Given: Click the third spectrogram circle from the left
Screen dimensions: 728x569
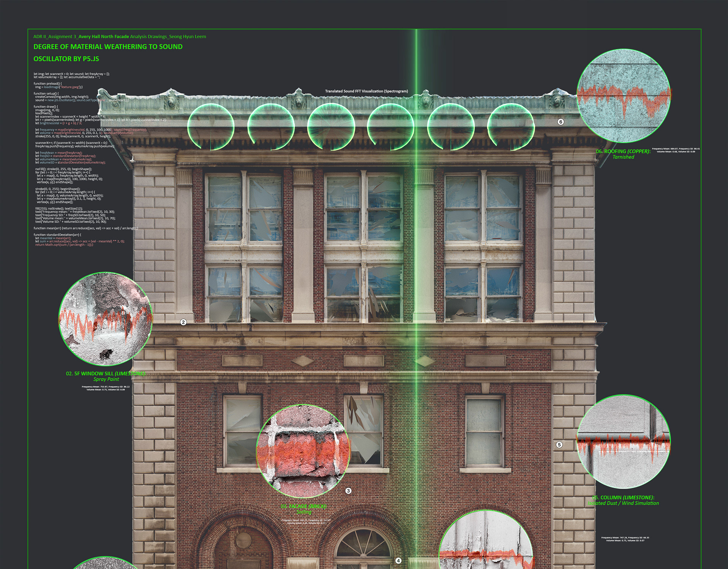Looking at the screenshot, I should point(331,126).
